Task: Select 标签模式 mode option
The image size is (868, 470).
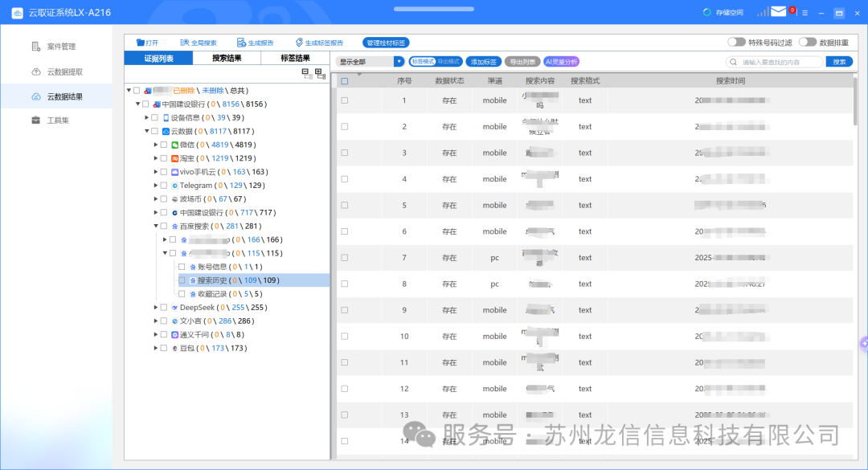Action: click(423, 61)
